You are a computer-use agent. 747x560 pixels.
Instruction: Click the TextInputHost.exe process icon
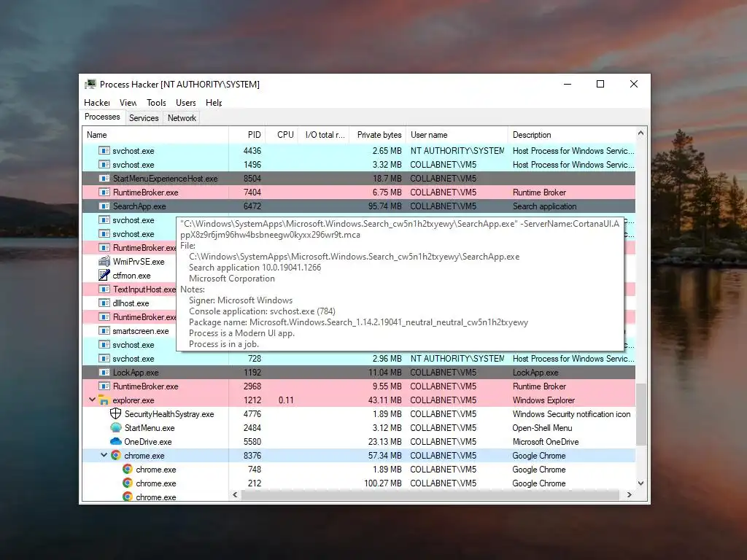(104, 289)
